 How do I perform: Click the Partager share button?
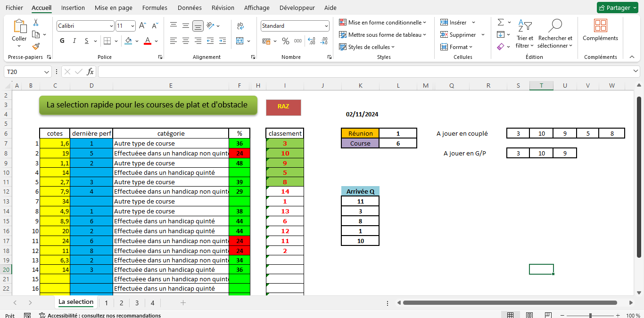(x=617, y=8)
